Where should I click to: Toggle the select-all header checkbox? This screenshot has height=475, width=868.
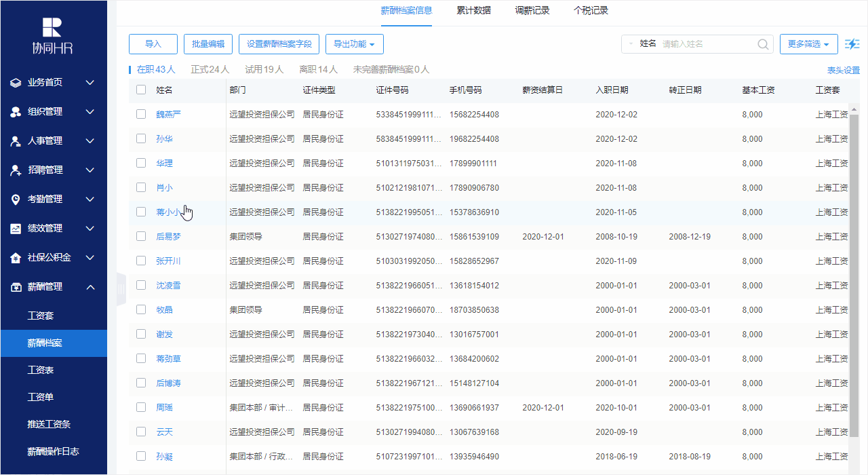pos(141,90)
